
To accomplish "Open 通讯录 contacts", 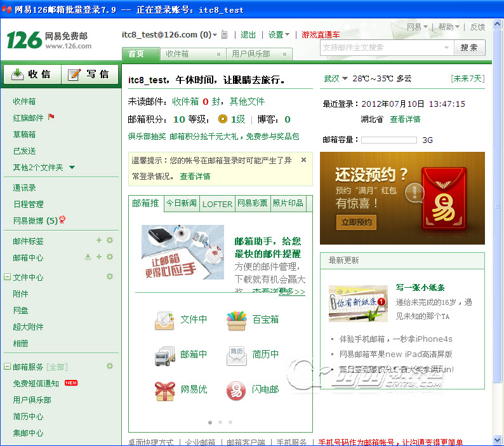I will pos(24,187).
